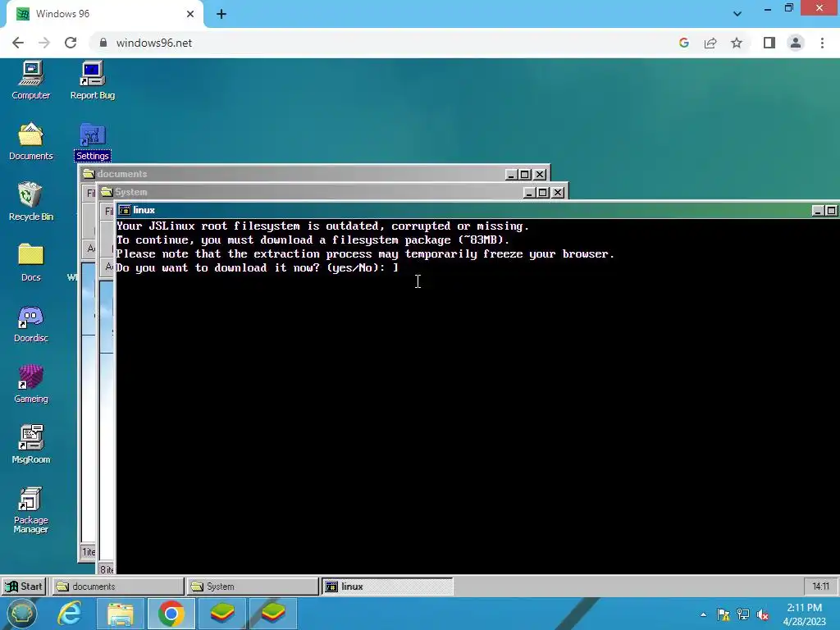Click the Google icon in address bar
The height and width of the screenshot is (630, 840).
click(x=683, y=43)
